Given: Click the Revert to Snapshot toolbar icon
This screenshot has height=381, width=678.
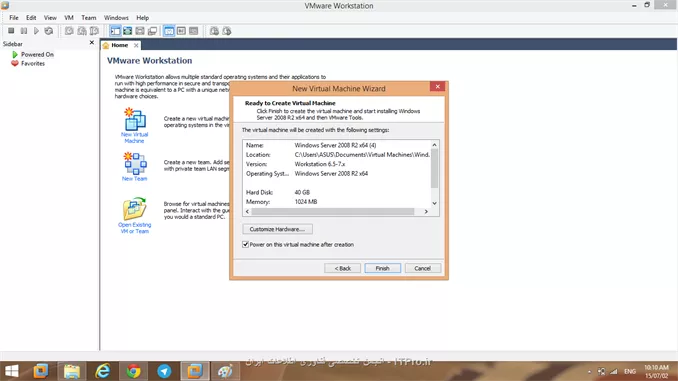Looking at the screenshot, I should coord(82,31).
